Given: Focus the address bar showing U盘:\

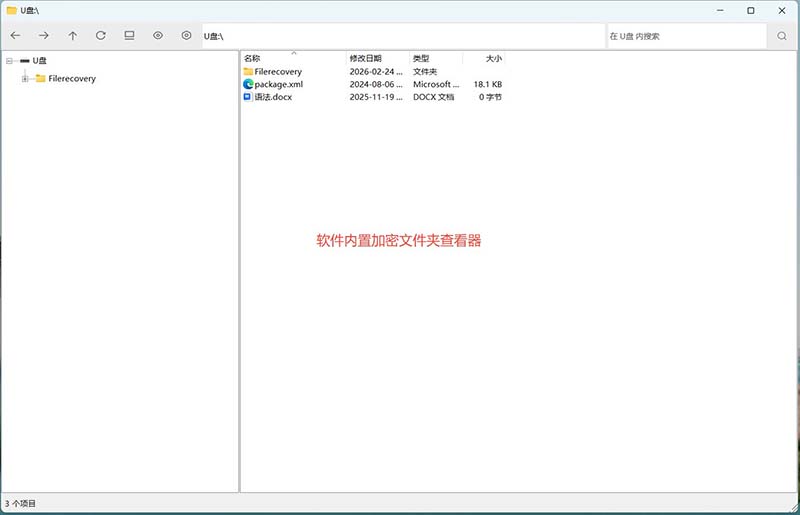Looking at the screenshot, I should tap(404, 36).
